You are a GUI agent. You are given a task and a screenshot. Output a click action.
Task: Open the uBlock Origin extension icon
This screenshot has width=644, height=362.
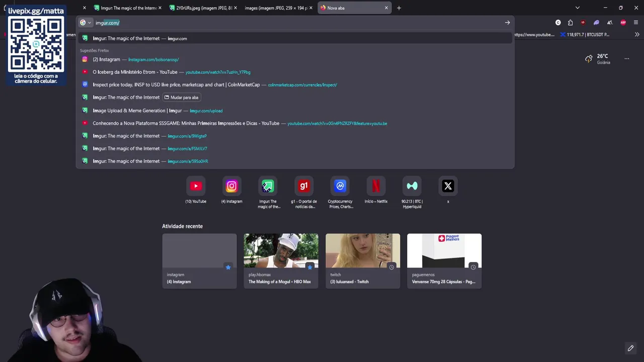coord(583,23)
